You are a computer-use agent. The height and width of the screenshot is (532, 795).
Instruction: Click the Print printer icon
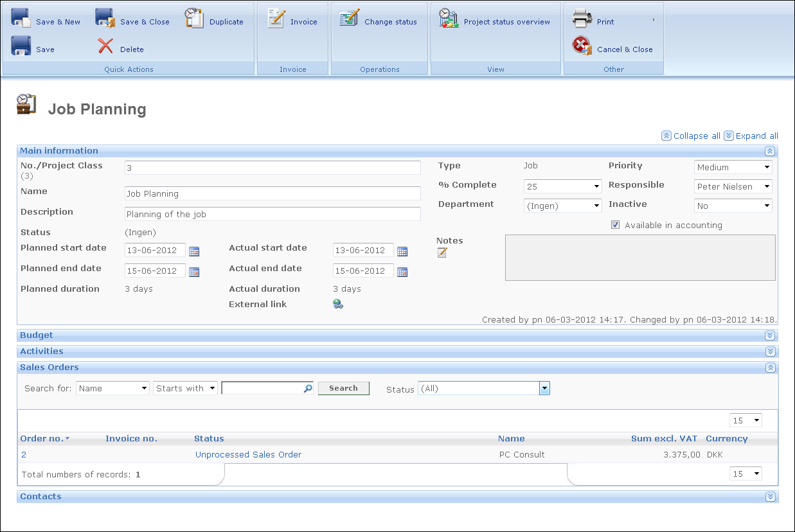582,19
